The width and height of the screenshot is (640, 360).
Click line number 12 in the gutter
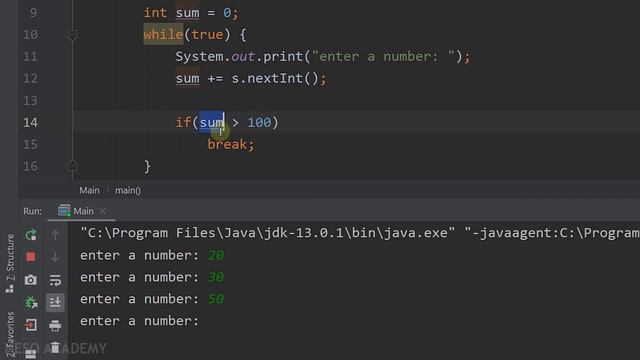[30, 78]
